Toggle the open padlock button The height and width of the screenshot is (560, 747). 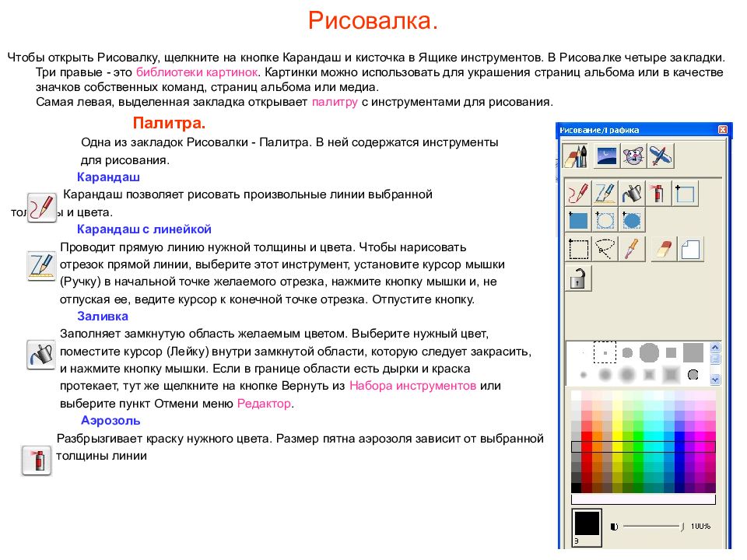[578, 278]
